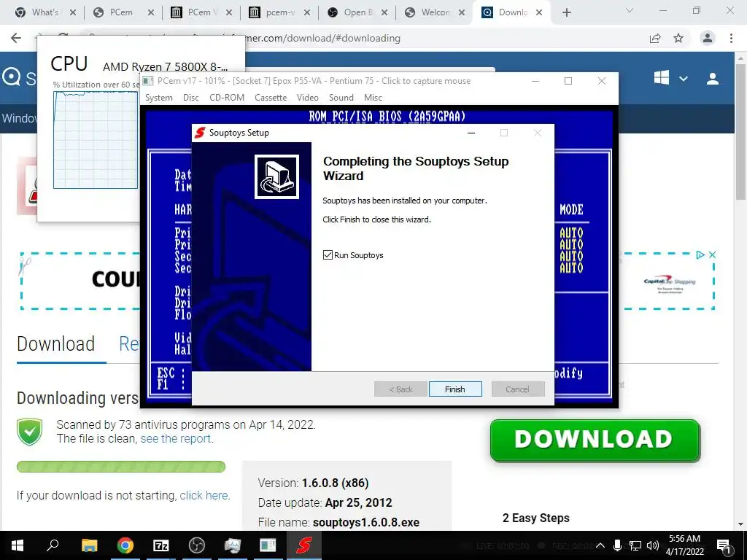Select the Download tab on page
The image size is (747, 560).
(55, 344)
